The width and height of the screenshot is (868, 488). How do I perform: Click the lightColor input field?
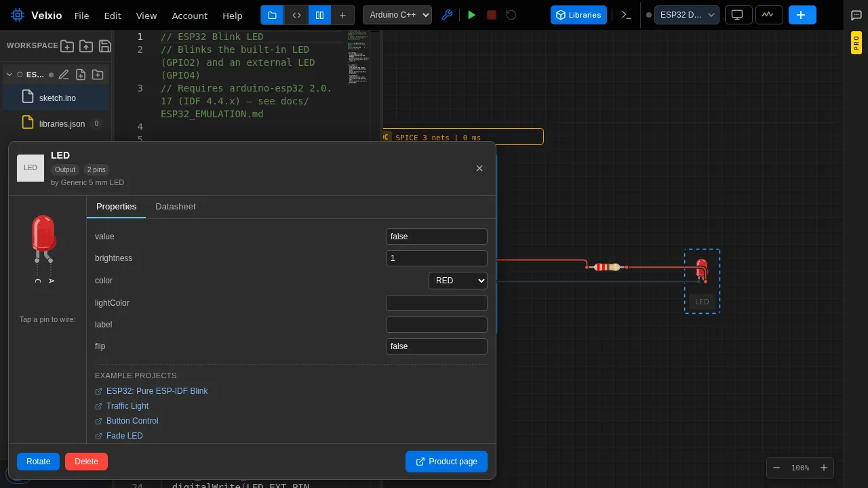[x=437, y=303]
